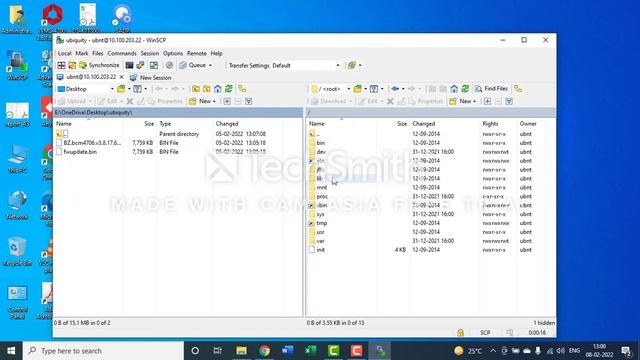Click the remote open directory folder icon
The width and height of the screenshot is (640, 360).
pyautogui.click(x=358, y=89)
